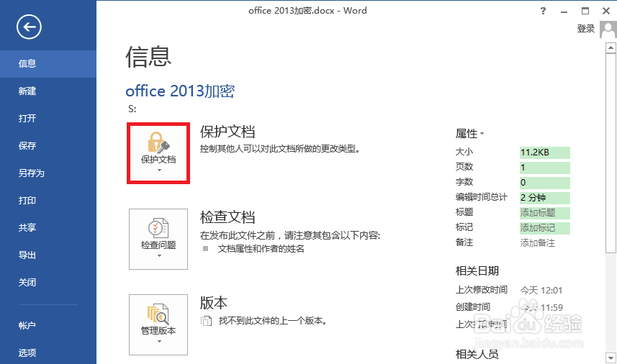This screenshot has height=364, width=617.
Task: Click the 控制其他人可以对此文档所做的更改类型 description
Action: tap(280, 149)
